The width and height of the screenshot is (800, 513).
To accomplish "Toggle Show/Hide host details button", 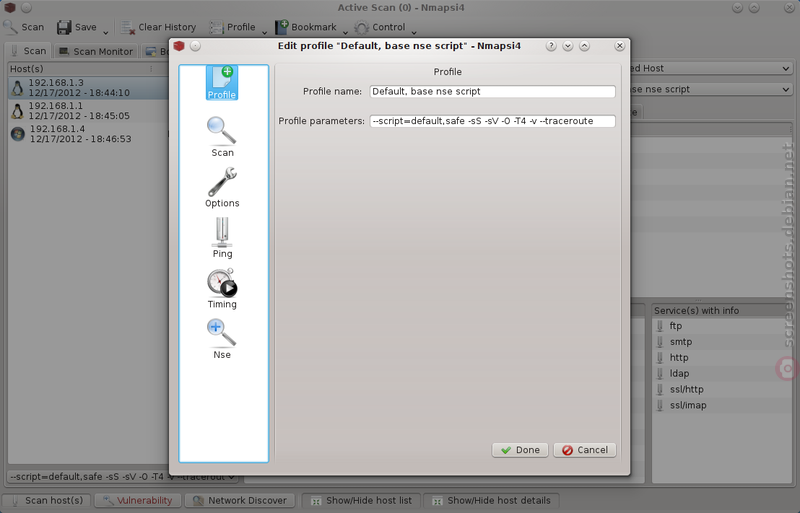I will (491, 500).
